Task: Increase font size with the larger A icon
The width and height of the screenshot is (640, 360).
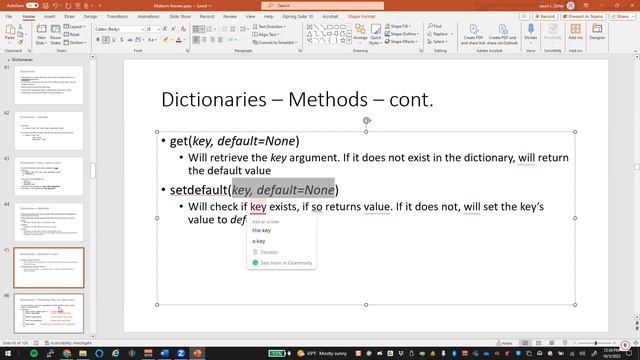Action: 165,29
